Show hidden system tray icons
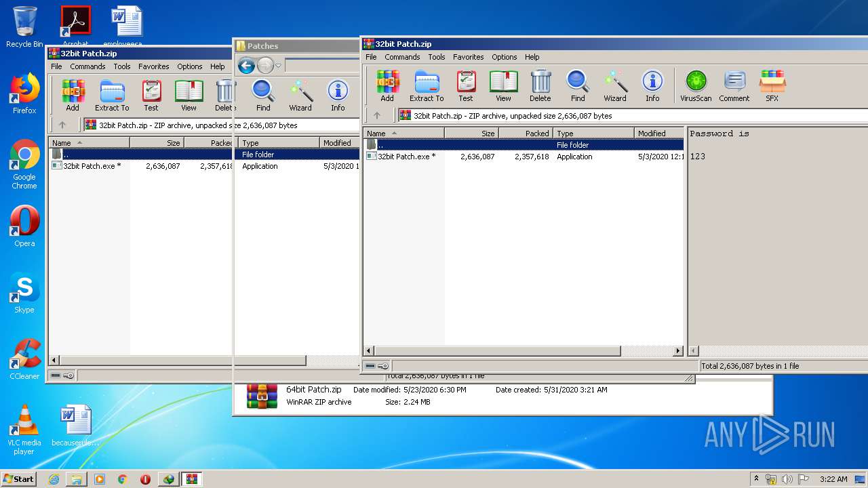This screenshot has width=868, height=488. 756,479
